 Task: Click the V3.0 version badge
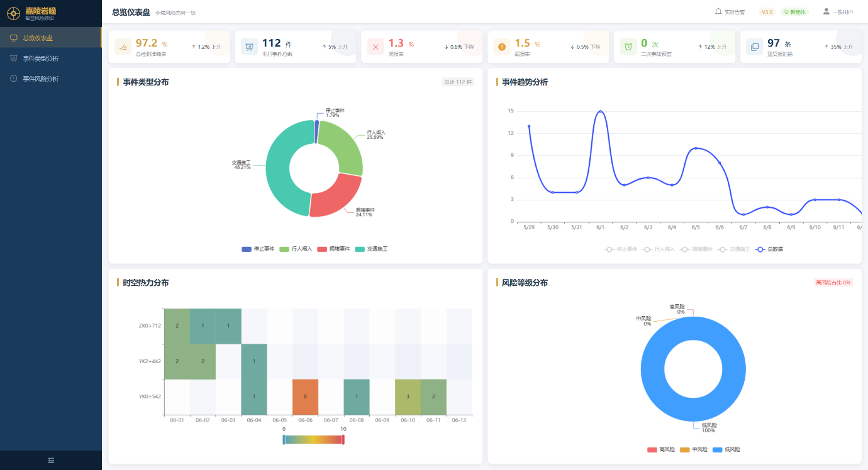(x=767, y=12)
